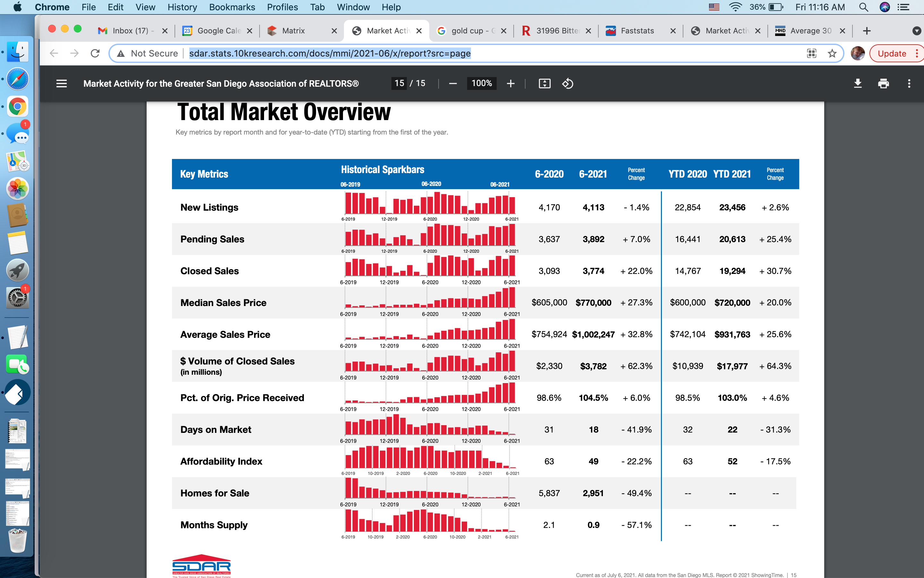Open the Apple menu
Viewport: 924px width, 578px height.
click(18, 7)
